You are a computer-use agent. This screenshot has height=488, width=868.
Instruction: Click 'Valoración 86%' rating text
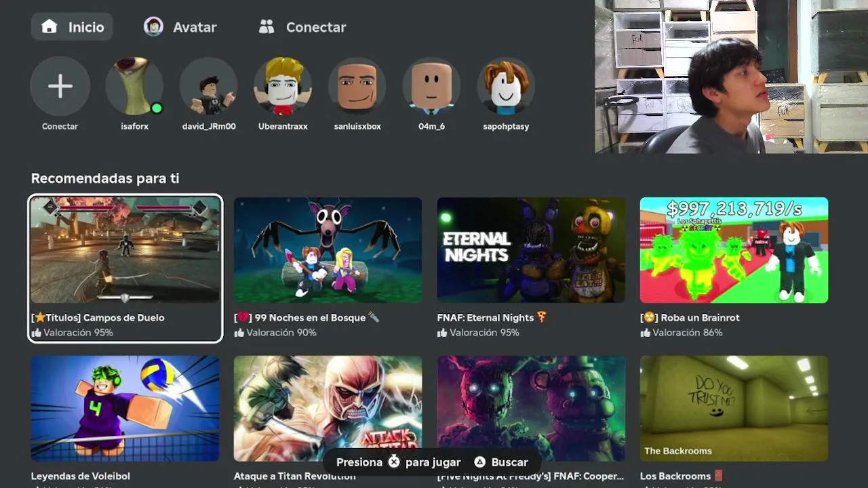point(688,333)
